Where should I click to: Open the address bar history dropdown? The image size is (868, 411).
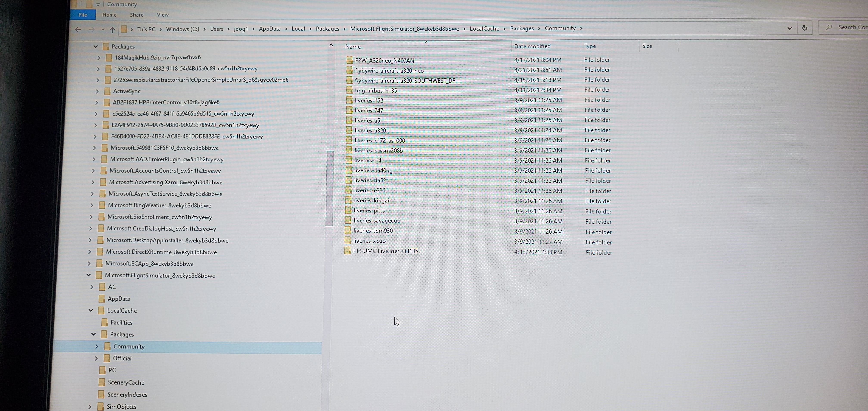(x=789, y=28)
